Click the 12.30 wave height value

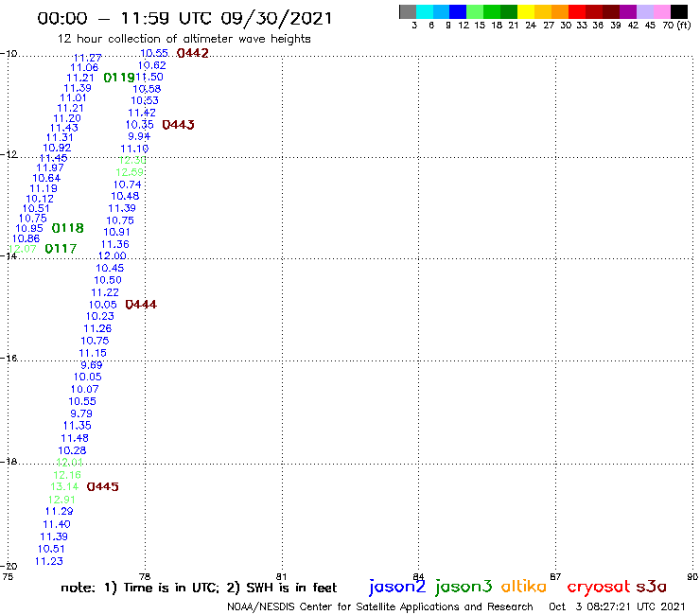132,160
